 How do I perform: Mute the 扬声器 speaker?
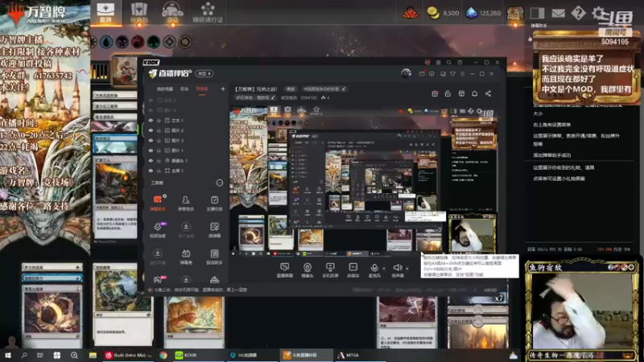point(397,270)
